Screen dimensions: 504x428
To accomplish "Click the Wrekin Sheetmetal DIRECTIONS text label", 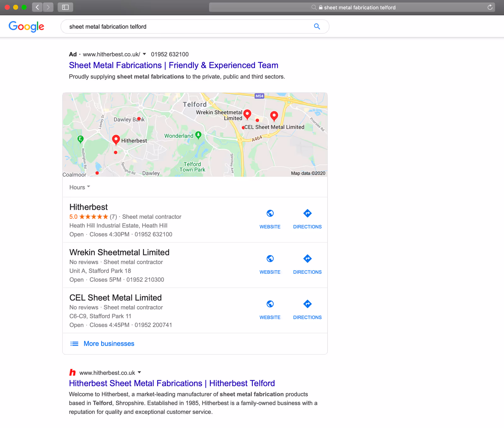I will click(x=307, y=272).
